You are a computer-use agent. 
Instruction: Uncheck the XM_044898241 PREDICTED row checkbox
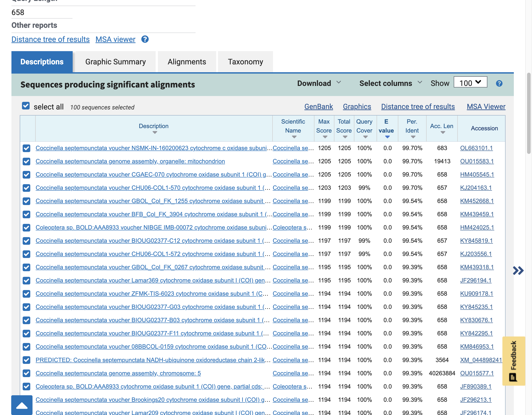point(26,360)
